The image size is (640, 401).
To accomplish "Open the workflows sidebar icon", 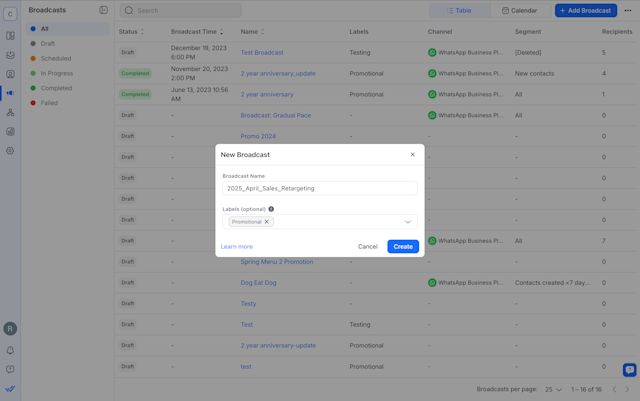I will (10, 112).
